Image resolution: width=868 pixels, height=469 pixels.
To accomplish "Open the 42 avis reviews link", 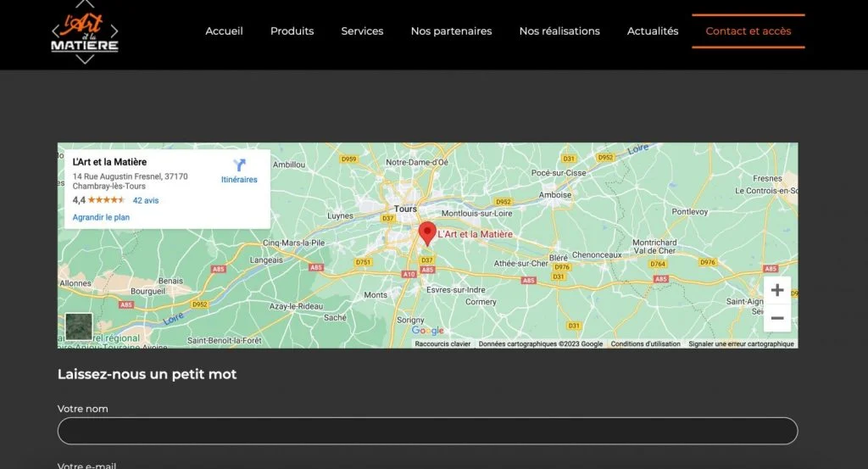I will pyautogui.click(x=146, y=200).
